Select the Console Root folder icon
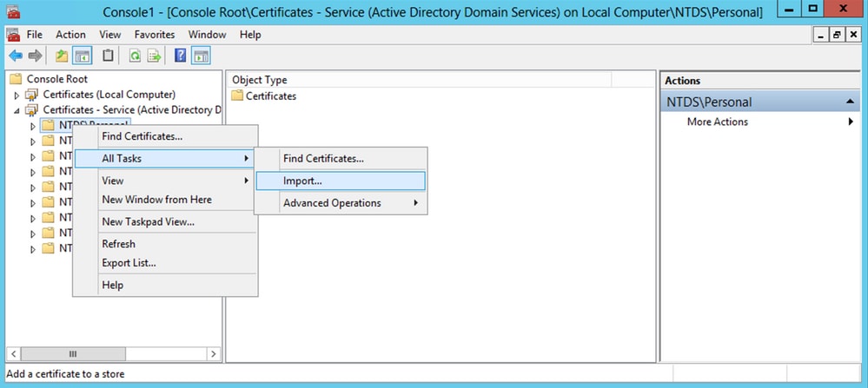The image size is (868, 388). 17,79
